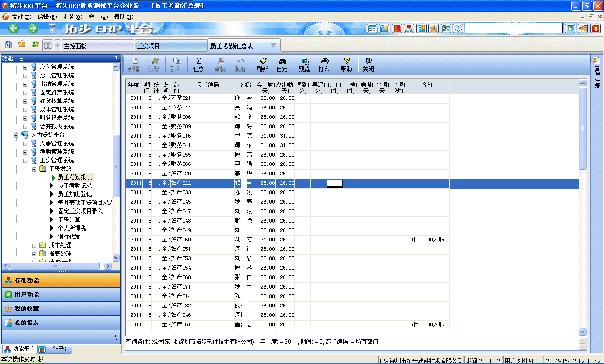Close the report with the 关闭 icon
Viewport: 604px width, 364px height.
click(368, 65)
